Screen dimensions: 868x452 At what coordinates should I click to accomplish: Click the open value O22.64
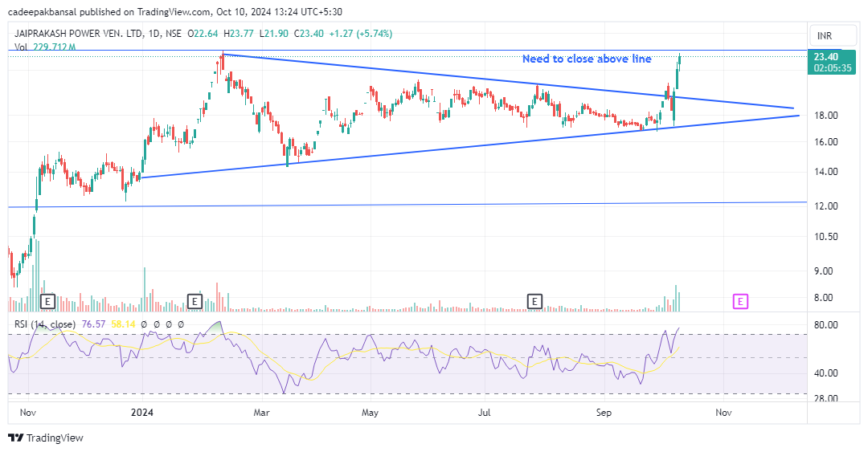203,33
